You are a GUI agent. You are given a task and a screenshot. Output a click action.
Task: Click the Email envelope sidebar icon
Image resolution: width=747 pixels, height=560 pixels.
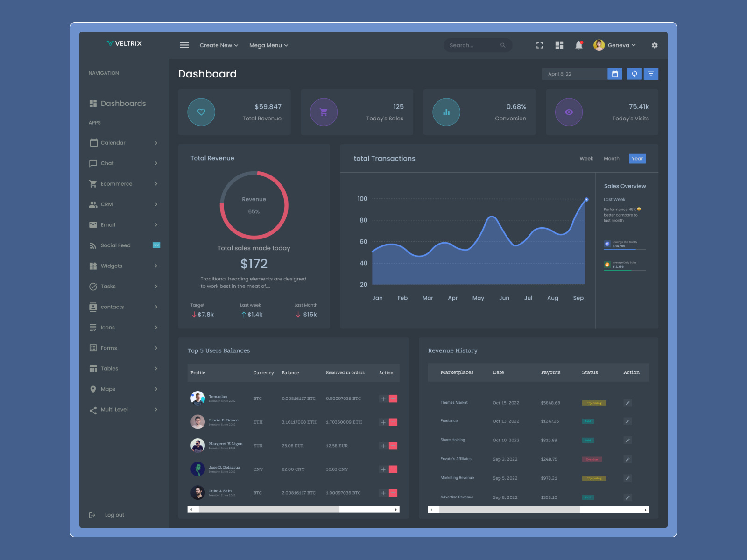(93, 225)
